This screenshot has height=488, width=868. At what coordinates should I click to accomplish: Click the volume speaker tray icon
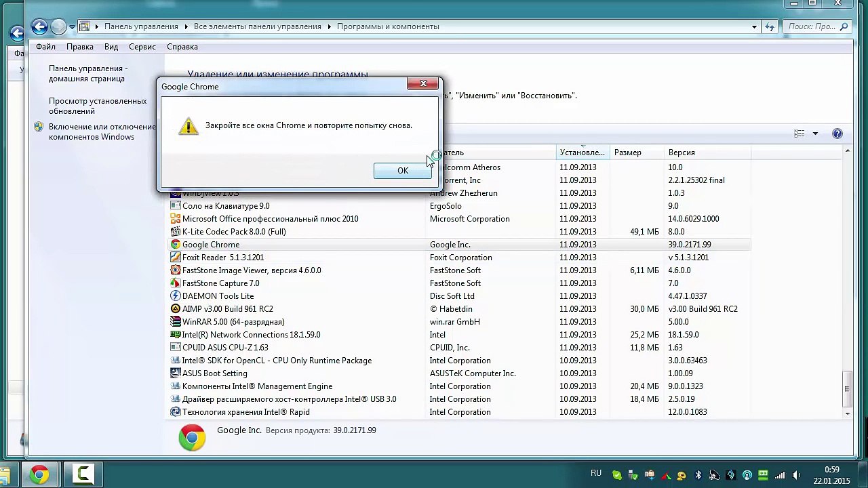796,475
